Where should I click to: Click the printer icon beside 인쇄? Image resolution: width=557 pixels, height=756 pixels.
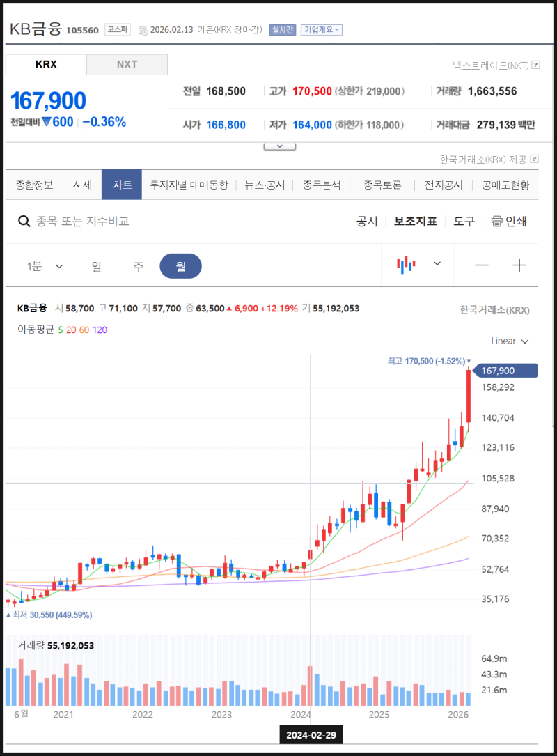496,222
